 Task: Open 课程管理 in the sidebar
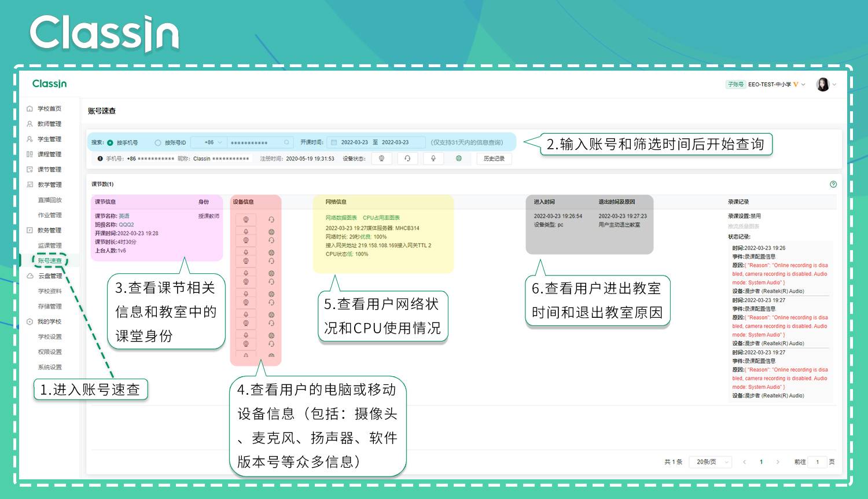pos(49,154)
